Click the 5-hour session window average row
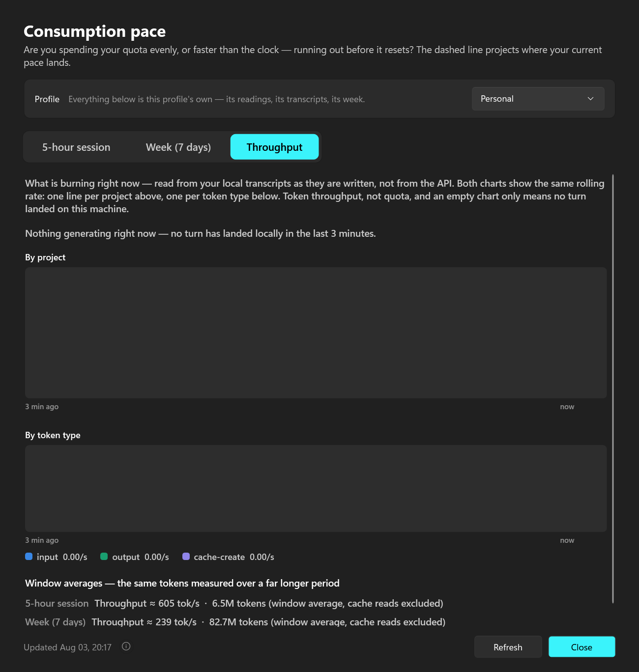This screenshot has width=639, height=672. (x=234, y=603)
